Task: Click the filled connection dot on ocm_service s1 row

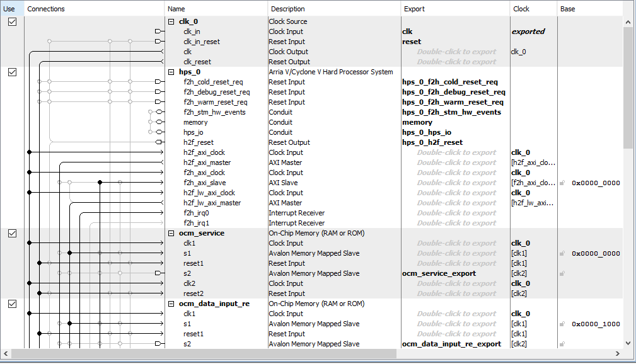Action: (x=70, y=253)
